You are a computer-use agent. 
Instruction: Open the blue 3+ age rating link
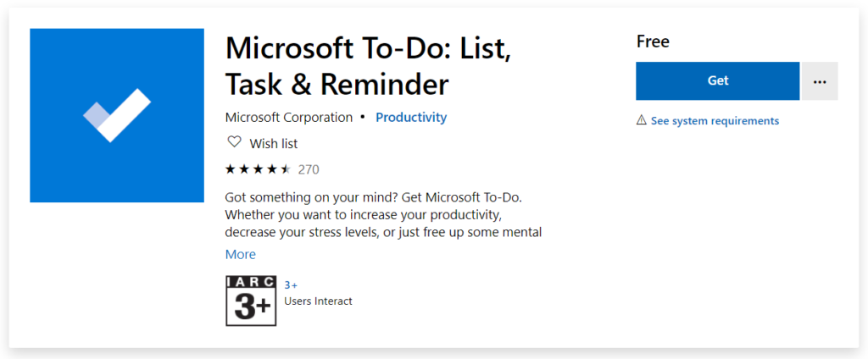click(x=291, y=285)
